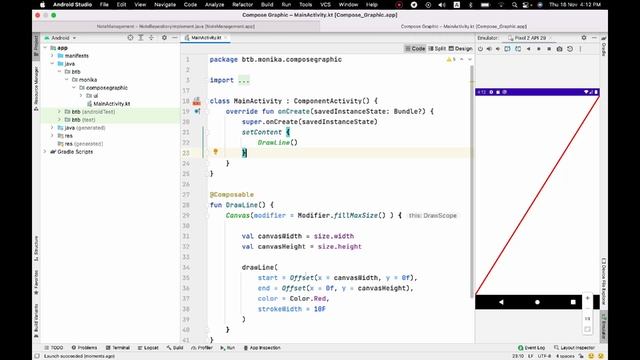
Task: Rotate emulator left
Action: click(x=507, y=49)
